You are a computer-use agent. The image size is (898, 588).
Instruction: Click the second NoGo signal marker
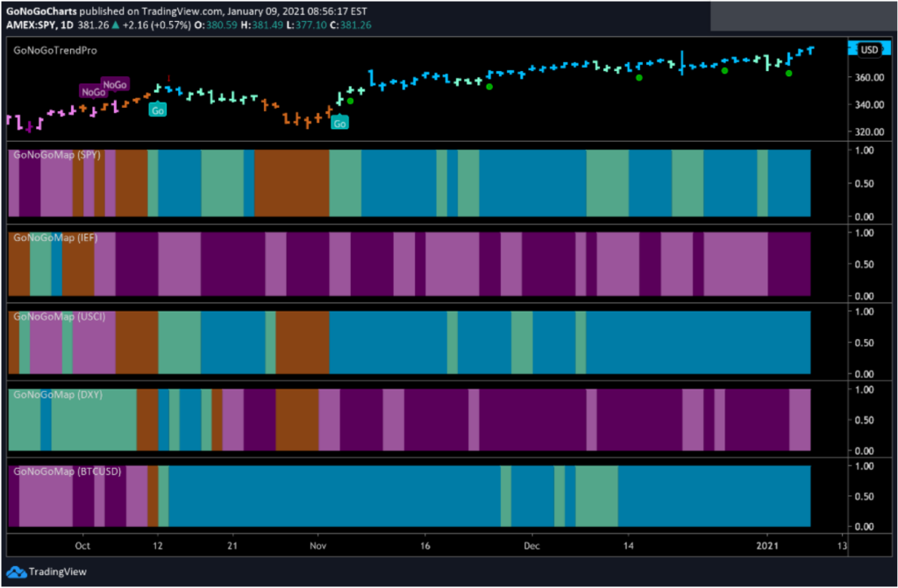115,85
